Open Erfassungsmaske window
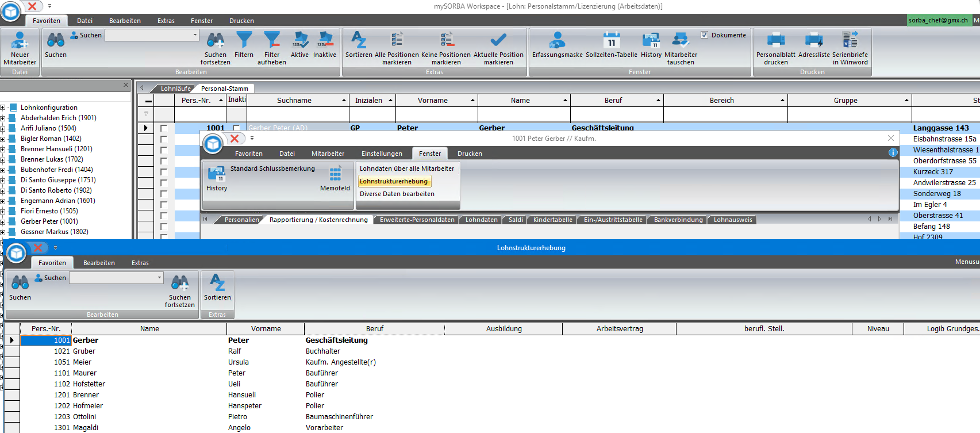The height and width of the screenshot is (433, 980). (x=558, y=45)
